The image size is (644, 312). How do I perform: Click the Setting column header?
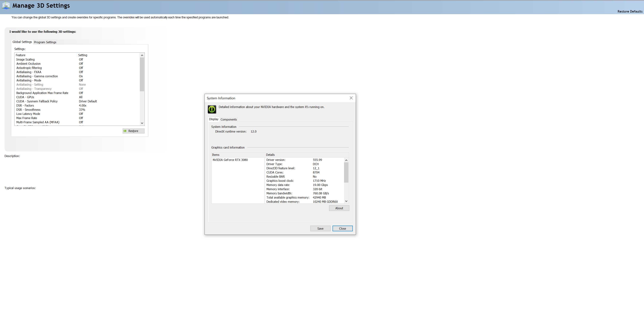pyautogui.click(x=108, y=55)
